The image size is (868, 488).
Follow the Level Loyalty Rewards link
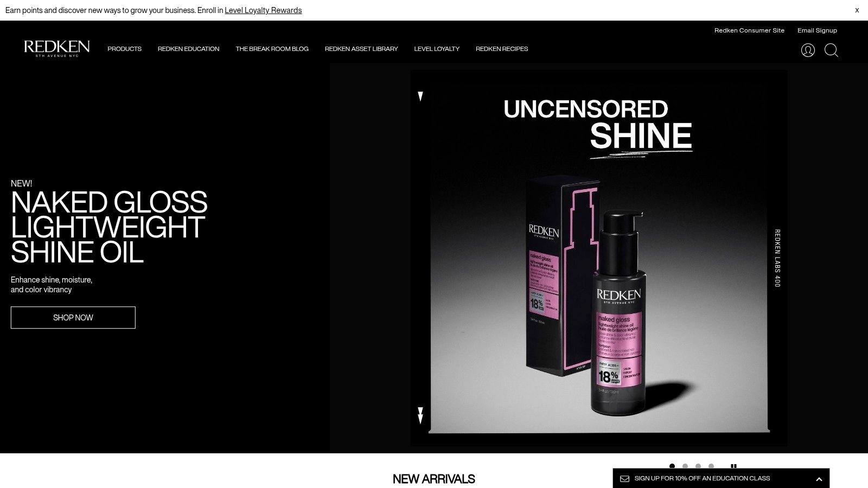coord(263,10)
